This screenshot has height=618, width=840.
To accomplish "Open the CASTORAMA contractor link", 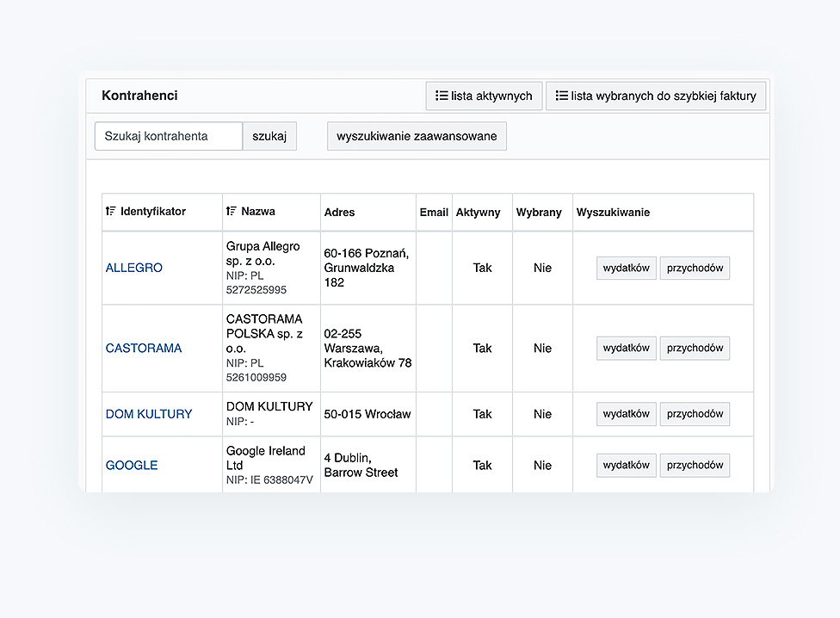I will click(144, 348).
